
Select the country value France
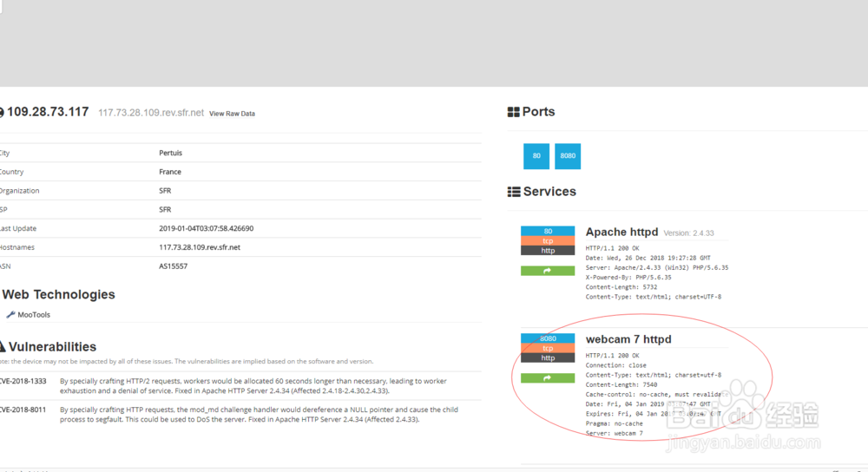pyautogui.click(x=170, y=172)
